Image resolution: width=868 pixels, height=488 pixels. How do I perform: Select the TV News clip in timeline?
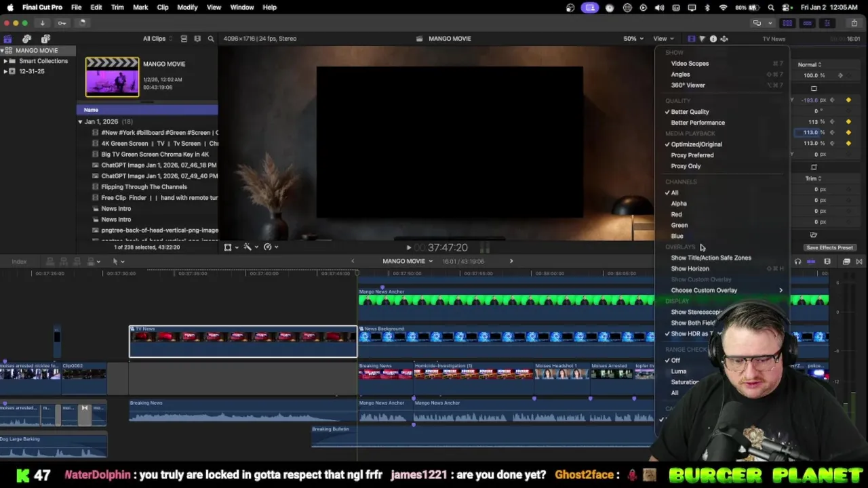243,342
